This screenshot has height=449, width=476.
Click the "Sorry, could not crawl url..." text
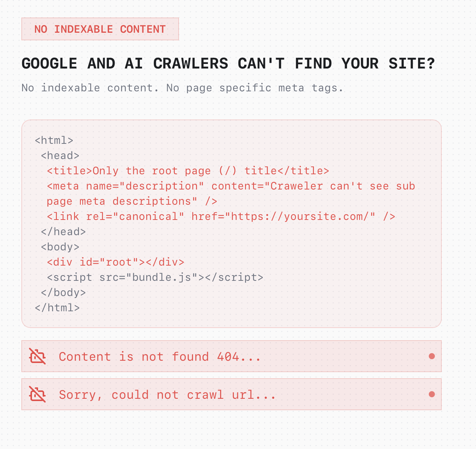[x=167, y=395]
